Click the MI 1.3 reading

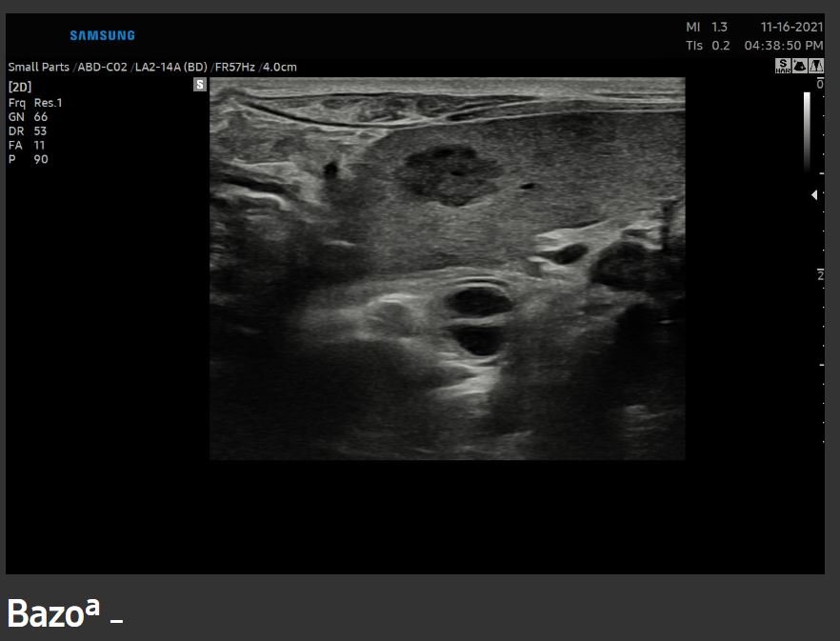707,27
